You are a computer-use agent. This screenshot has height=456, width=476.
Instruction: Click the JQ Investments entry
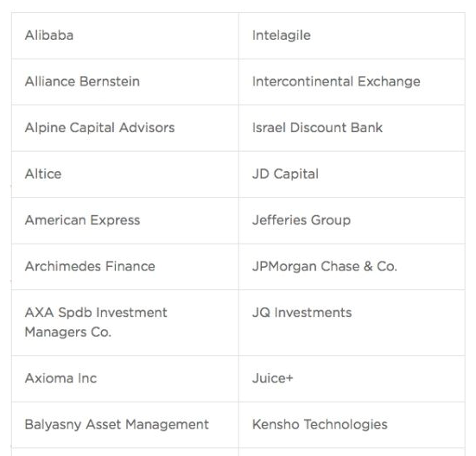point(302,313)
